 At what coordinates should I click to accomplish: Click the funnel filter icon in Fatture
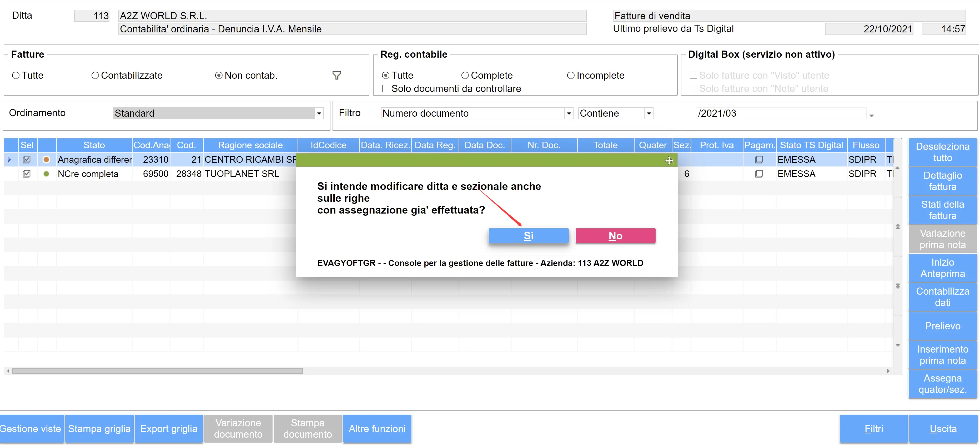[x=336, y=75]
